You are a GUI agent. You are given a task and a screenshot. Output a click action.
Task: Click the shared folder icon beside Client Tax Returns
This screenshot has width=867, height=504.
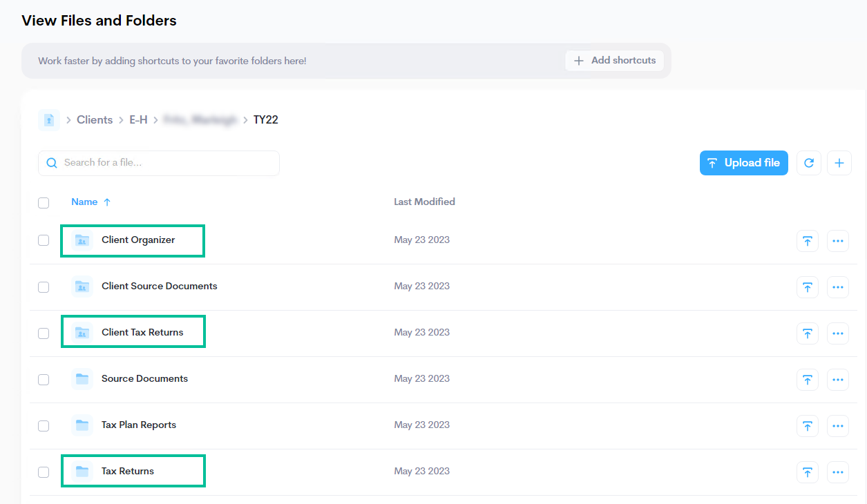82,332
